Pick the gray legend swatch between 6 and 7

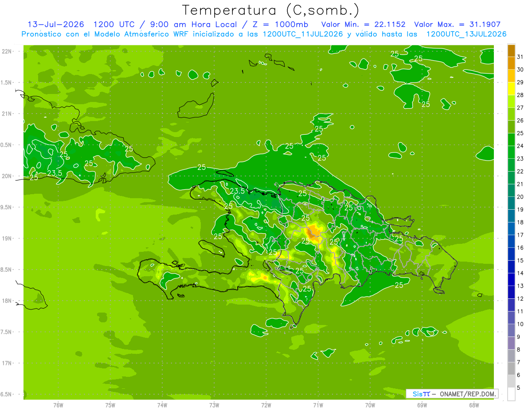pos(511,369)
